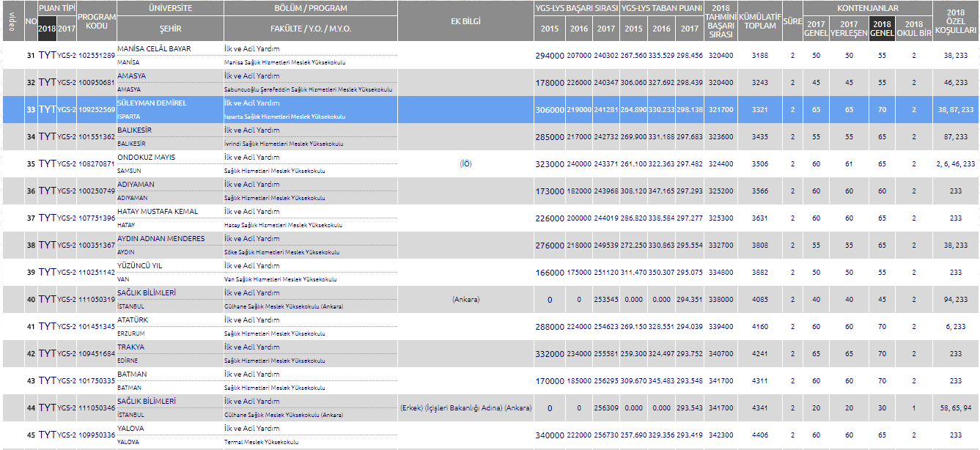
Task: Select 2015 under YGS-LYS Başarı Sırası
Action: (x=550, y=29)
